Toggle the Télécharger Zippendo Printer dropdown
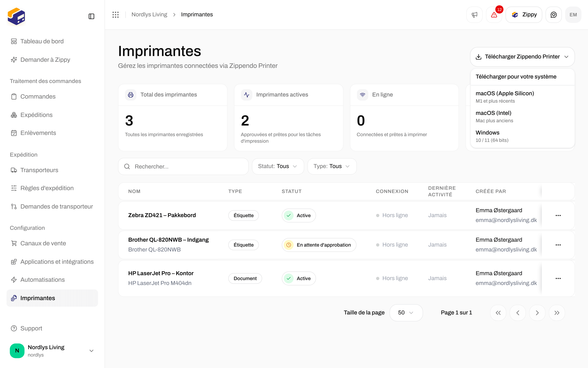 tap(522, 57)
